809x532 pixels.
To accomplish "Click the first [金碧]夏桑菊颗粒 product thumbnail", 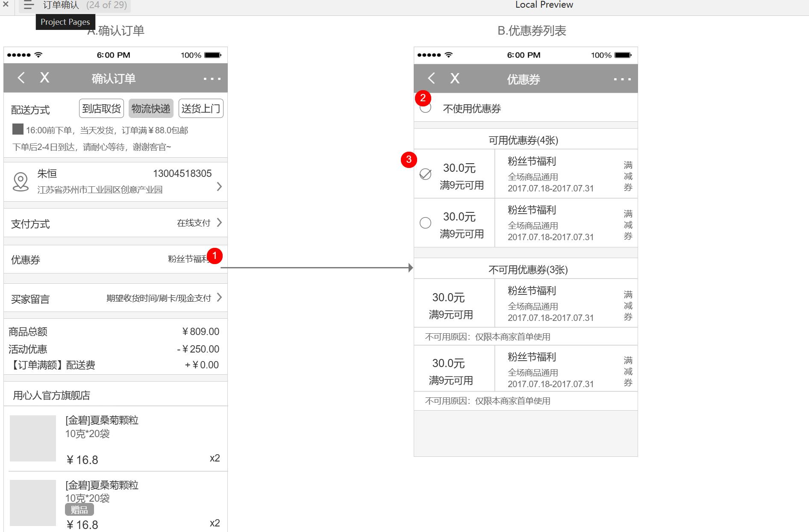I will [33, 438].
